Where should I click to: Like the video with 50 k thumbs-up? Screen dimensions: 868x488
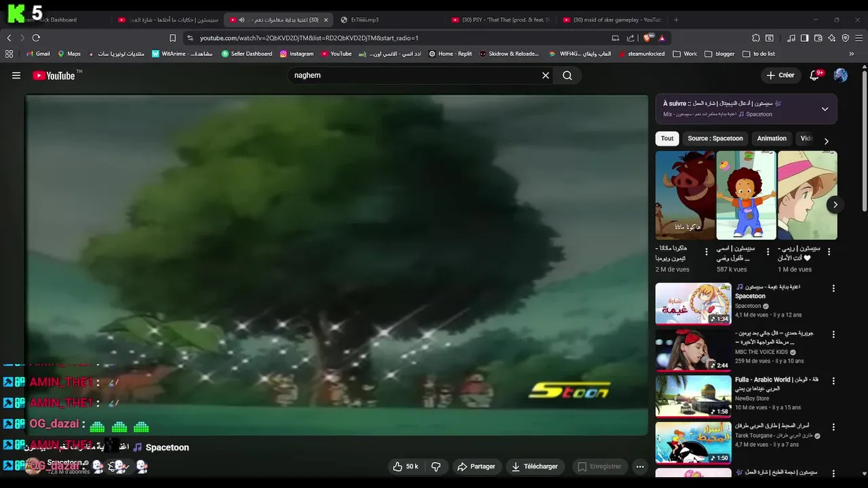(405, 466)
